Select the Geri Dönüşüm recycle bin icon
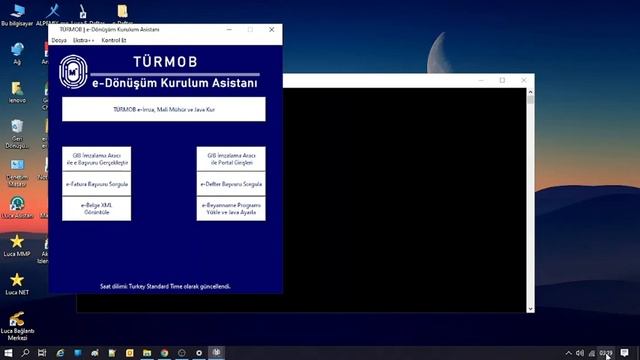Image resolution: width=640 pixels, height=360 pixels. pyautogui.click(x=17, y=134)
